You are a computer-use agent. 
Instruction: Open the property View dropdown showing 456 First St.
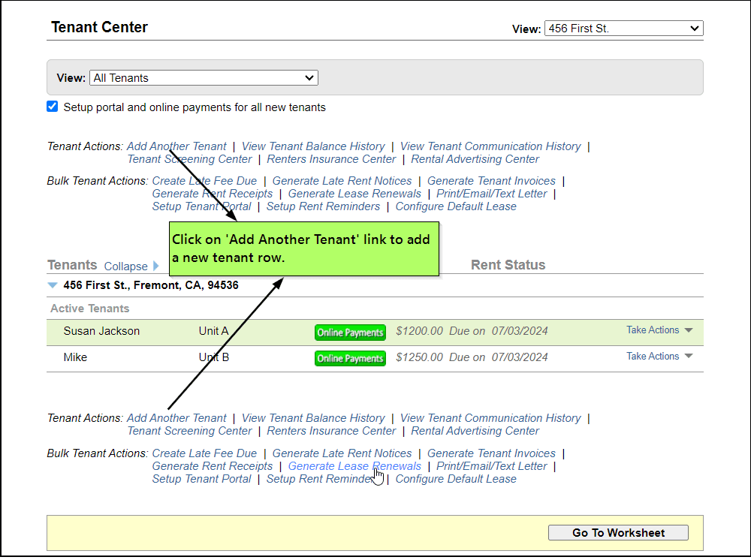[x=623, y=29]
